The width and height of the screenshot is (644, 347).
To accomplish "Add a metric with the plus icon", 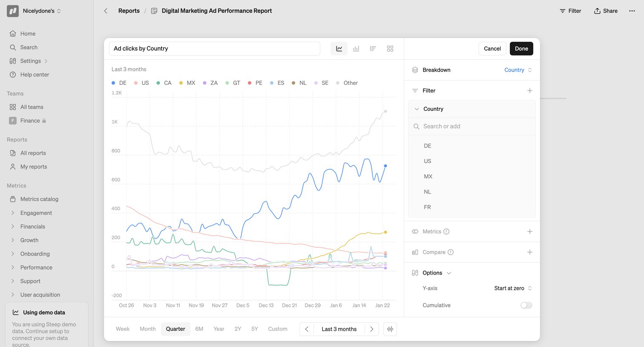I will coord(530,231).
